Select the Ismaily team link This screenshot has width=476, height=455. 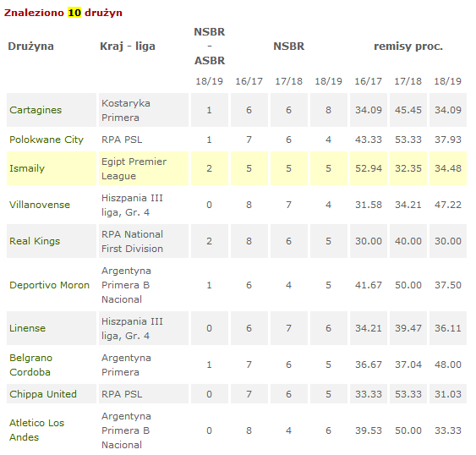[x=27, y=168]
